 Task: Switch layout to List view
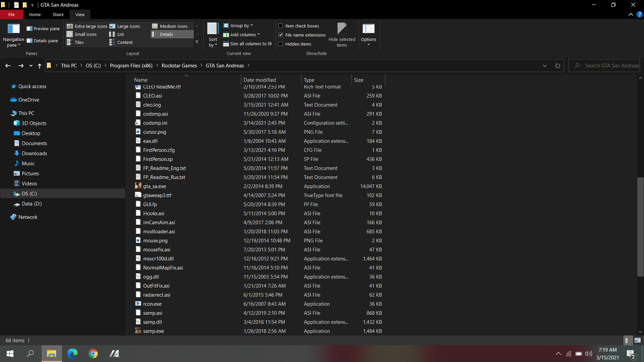pyautogui.click(x=117, y=34)
